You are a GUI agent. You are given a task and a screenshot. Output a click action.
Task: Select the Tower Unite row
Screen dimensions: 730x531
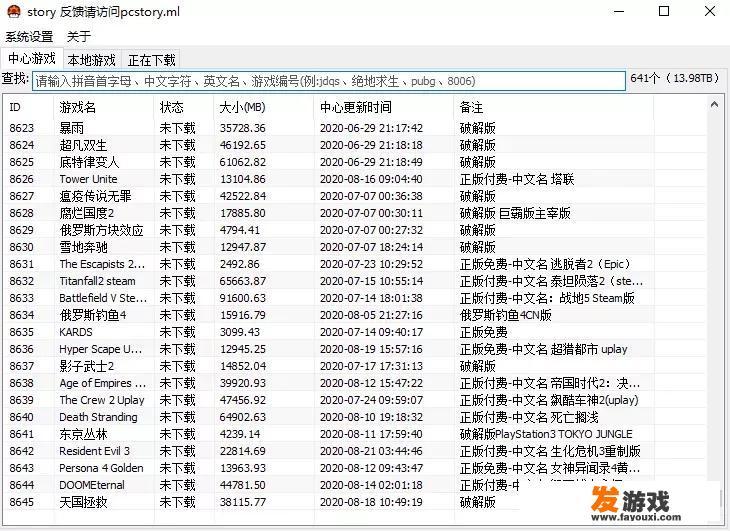(355, 179)
